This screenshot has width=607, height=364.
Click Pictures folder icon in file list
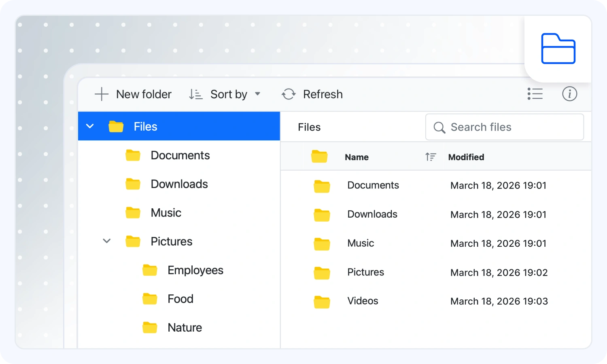point(322,273)
